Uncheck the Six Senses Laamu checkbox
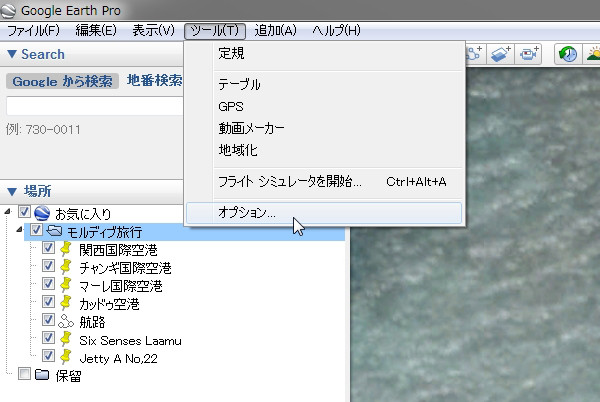Image resolution: width=600 pixels, height=402 pixels. [48, 337]
